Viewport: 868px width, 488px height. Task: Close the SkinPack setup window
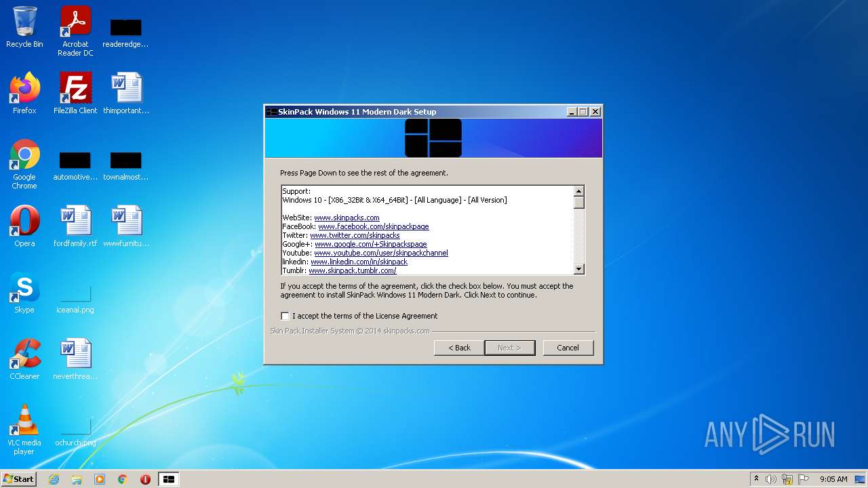[595, 112]
